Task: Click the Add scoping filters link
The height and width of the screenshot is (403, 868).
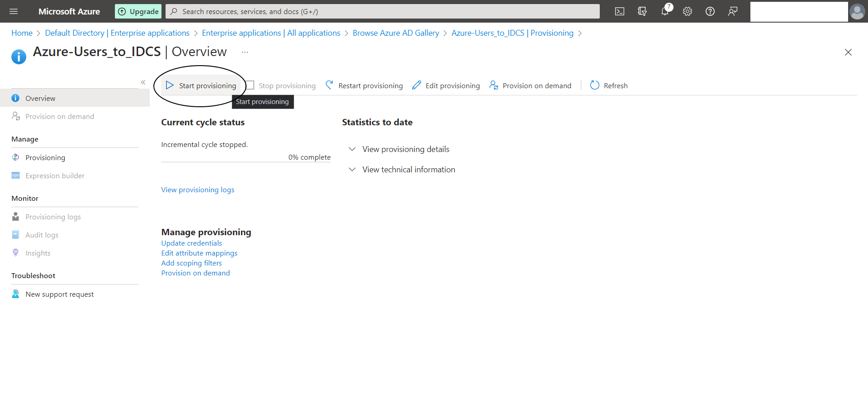Action: pos(192,263)
